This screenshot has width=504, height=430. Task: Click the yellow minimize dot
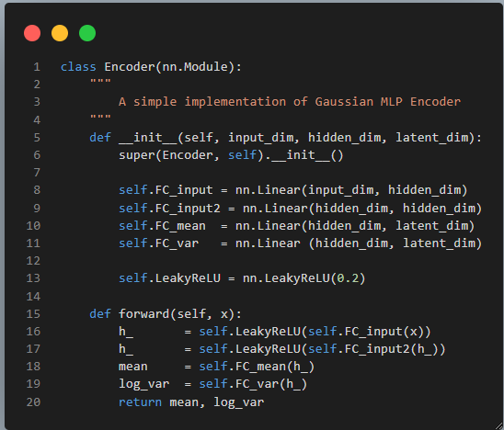60,33
